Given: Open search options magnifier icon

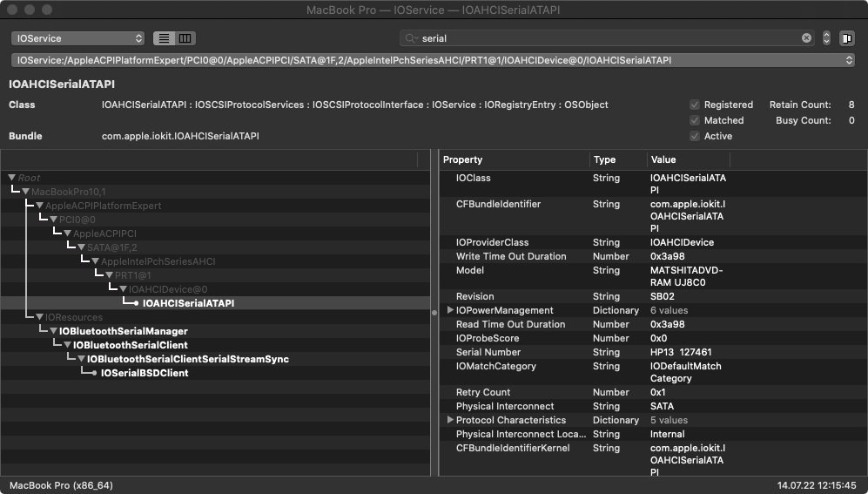Looking at the screenshot, I should coord(411,38).
